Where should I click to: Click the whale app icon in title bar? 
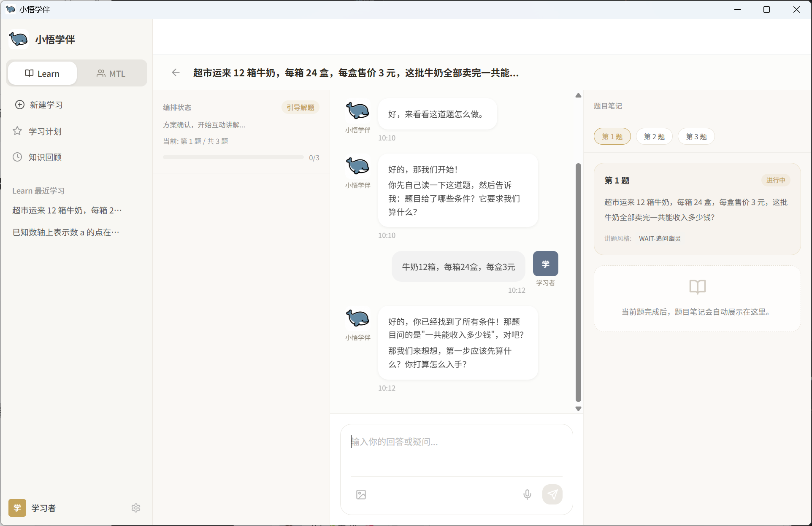click(11, 9)
